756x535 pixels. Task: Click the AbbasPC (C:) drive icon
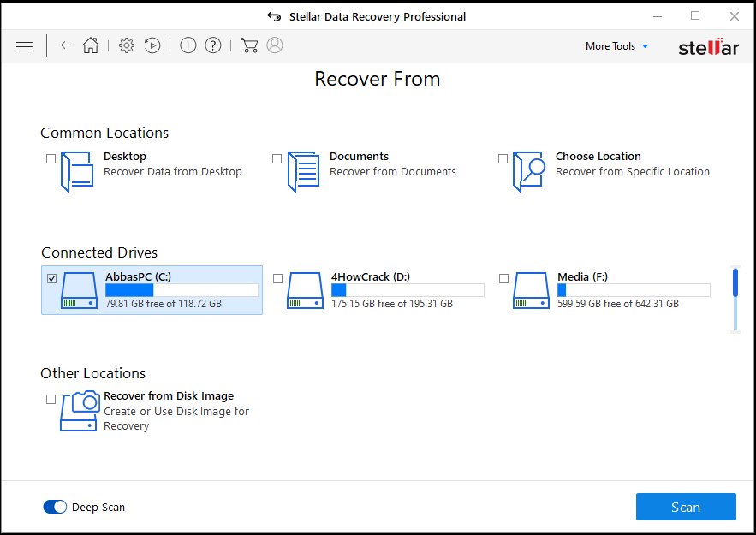click(79, 290)
